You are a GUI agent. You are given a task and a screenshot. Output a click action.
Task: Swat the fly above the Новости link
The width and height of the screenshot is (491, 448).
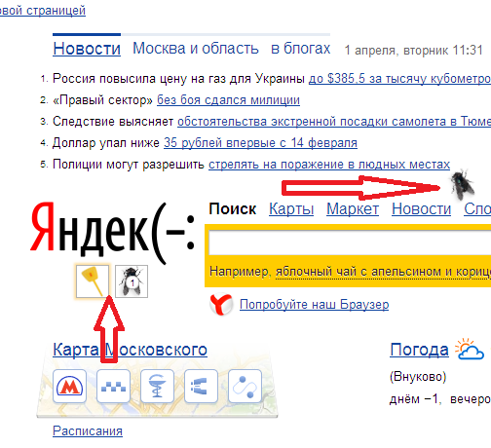pyautogui.click(x=462, y=185)
